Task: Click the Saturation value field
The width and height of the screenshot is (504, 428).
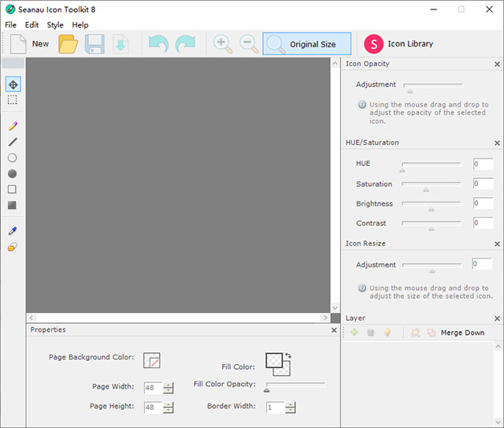Action: tap(483, 184)
